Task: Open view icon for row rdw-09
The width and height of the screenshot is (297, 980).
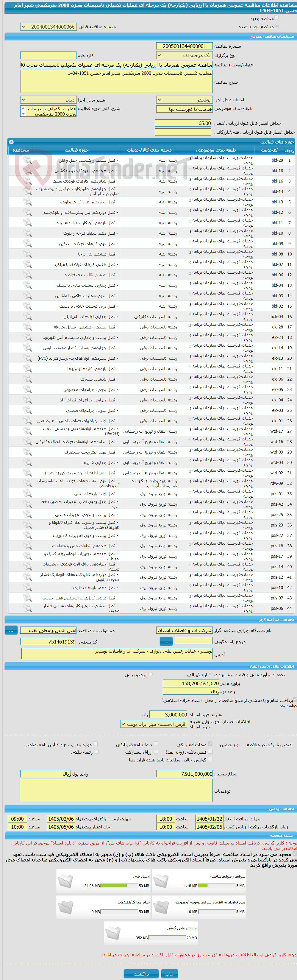Action: (27, 483)
